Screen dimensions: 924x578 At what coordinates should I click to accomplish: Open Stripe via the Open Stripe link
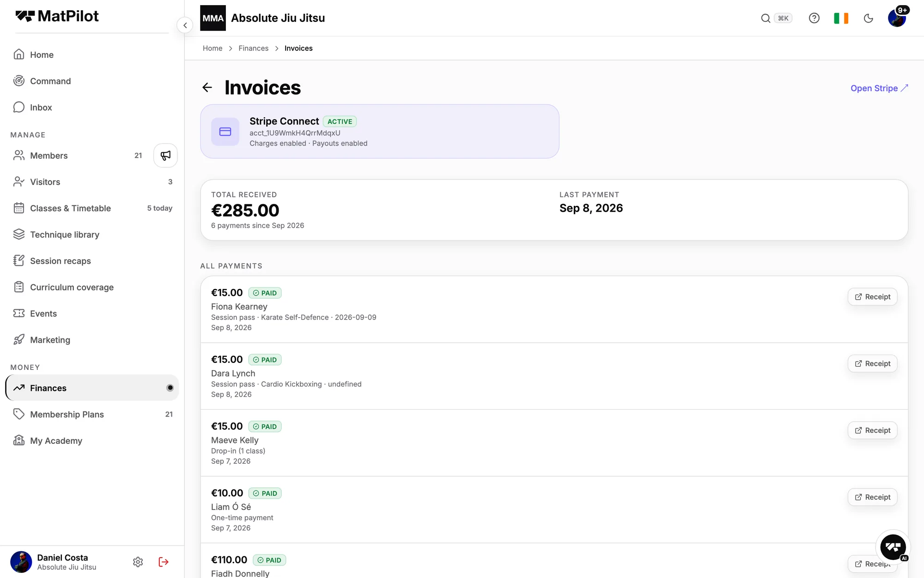[x=879, y=88]
